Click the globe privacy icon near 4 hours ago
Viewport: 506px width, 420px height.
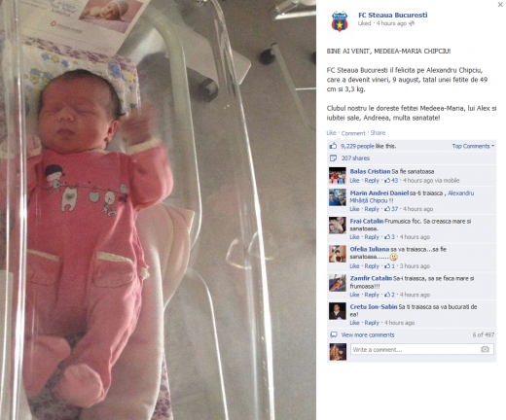(x=412, y=23)
